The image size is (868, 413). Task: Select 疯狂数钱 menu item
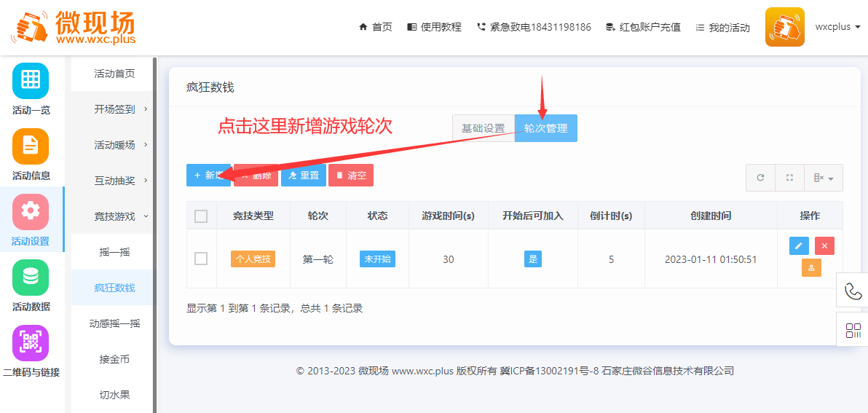pos(114,287)
